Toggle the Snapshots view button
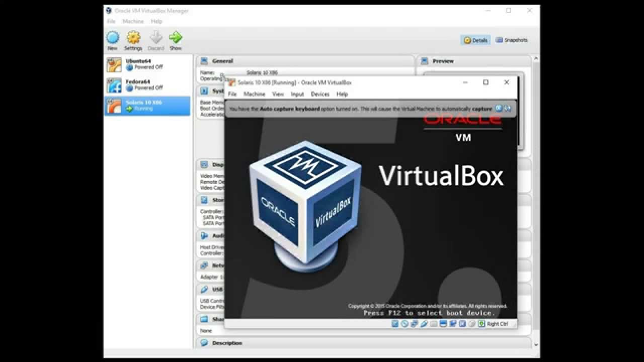Image resolution: width=644 pixels, height=362 pixels. pos(512,40)
